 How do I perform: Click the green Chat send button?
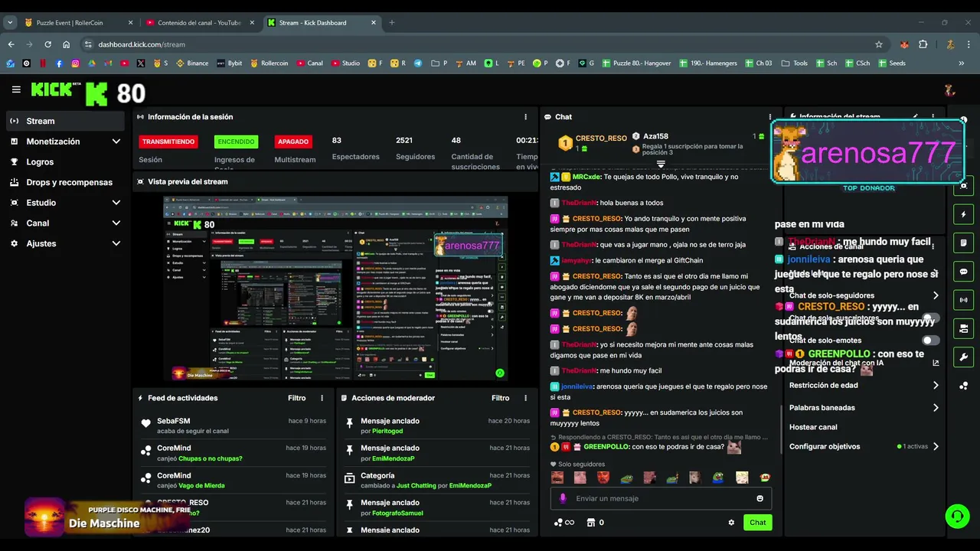[757, 523]
